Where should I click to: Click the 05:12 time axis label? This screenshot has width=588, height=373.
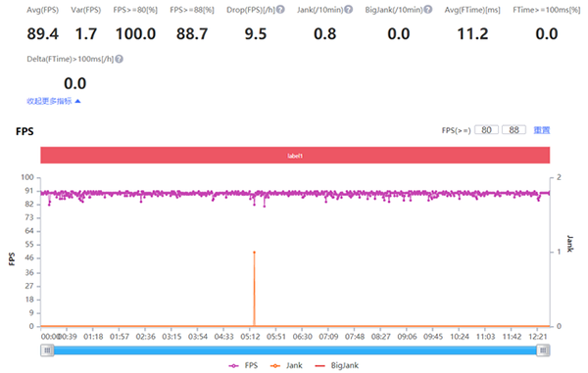point(250,337)
